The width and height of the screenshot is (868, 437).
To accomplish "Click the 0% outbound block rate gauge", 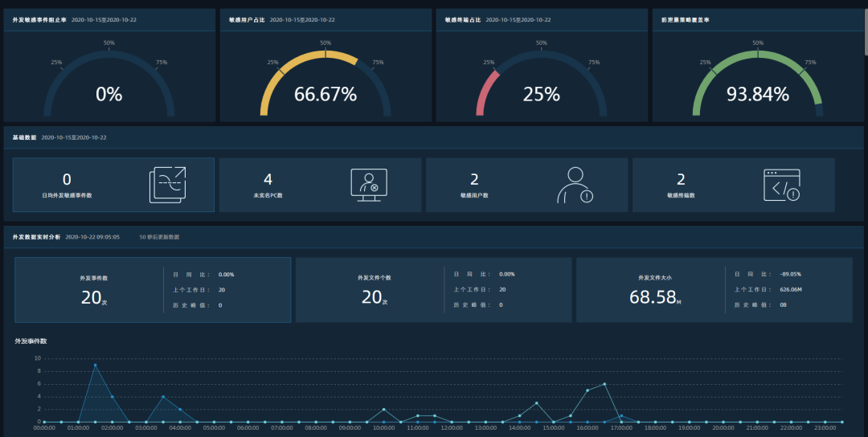I will [108, 94].
